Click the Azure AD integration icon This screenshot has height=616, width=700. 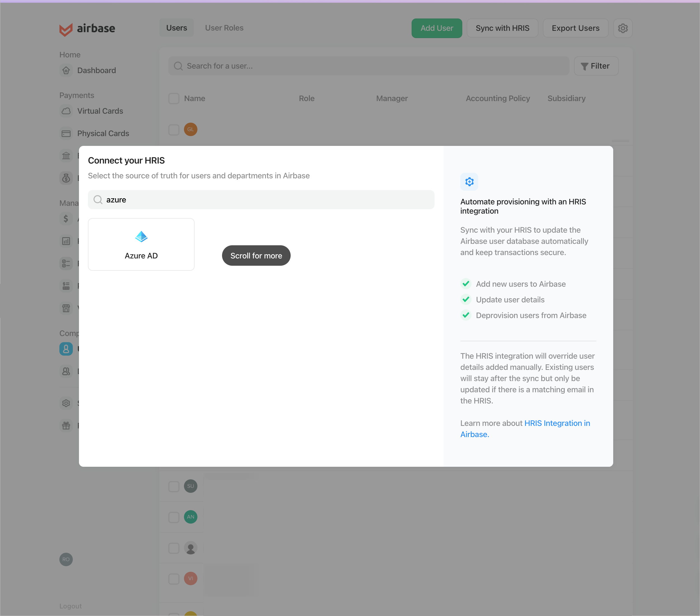coord(141,236)
